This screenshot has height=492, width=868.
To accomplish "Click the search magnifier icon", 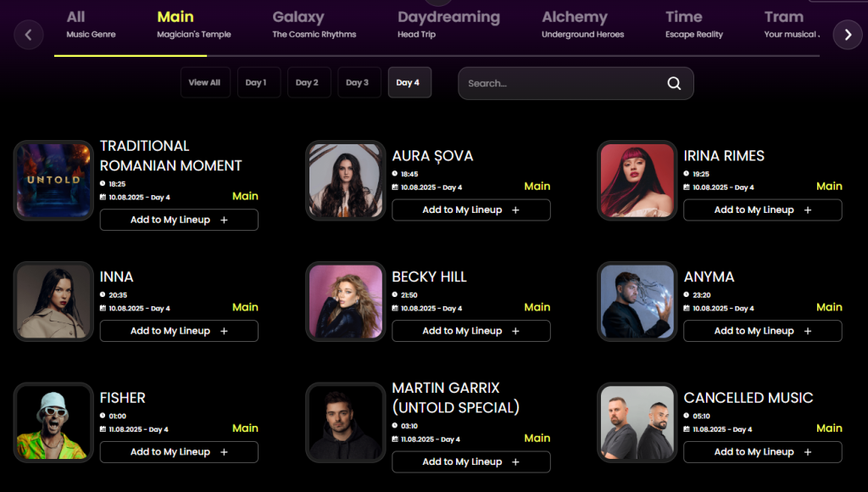I will click(x=674, y=83).
